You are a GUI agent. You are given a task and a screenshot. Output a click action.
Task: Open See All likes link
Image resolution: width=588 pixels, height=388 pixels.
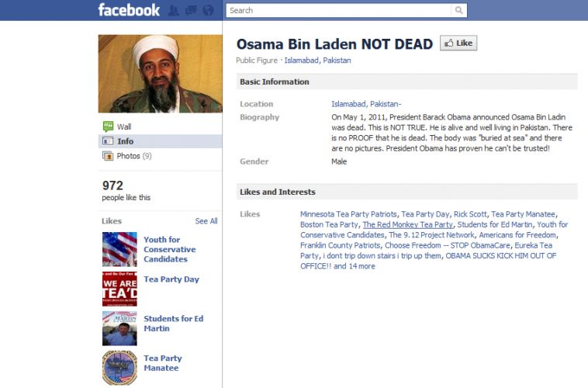coord(206,221)
